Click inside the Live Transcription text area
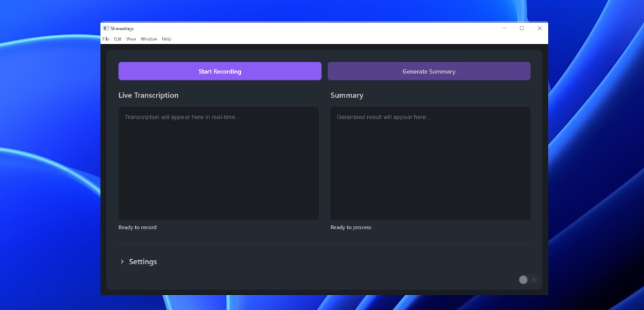This screenshot has height=310, width=644. click(x=218, y=163)
